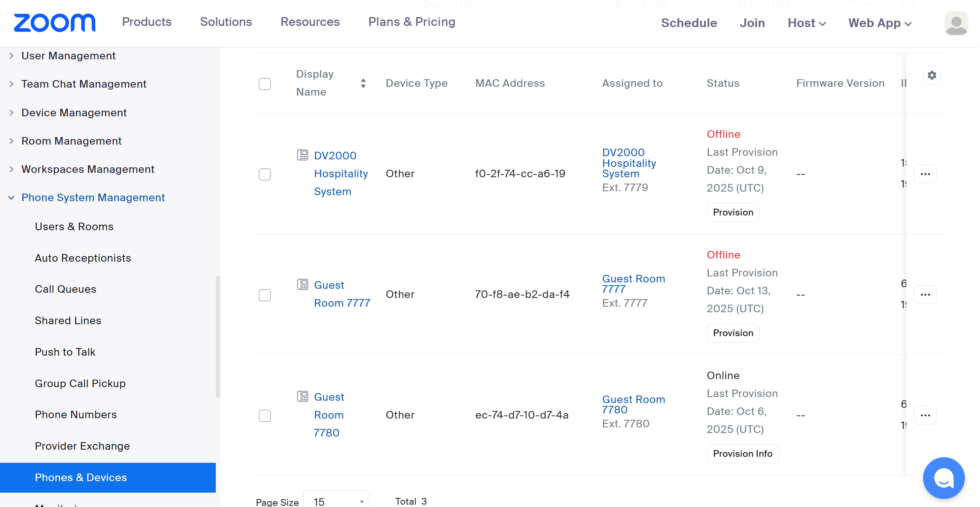Open more options for Guest Room 7777
Image resolution: width=980 pixels, height=507 pixels.
click(925, 295)
